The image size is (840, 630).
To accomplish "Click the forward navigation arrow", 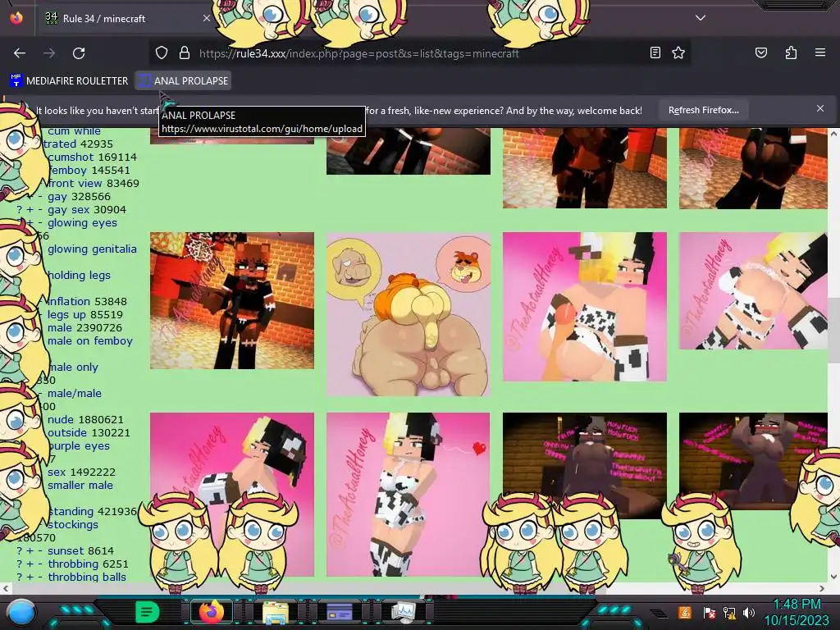I will (49, 53).
